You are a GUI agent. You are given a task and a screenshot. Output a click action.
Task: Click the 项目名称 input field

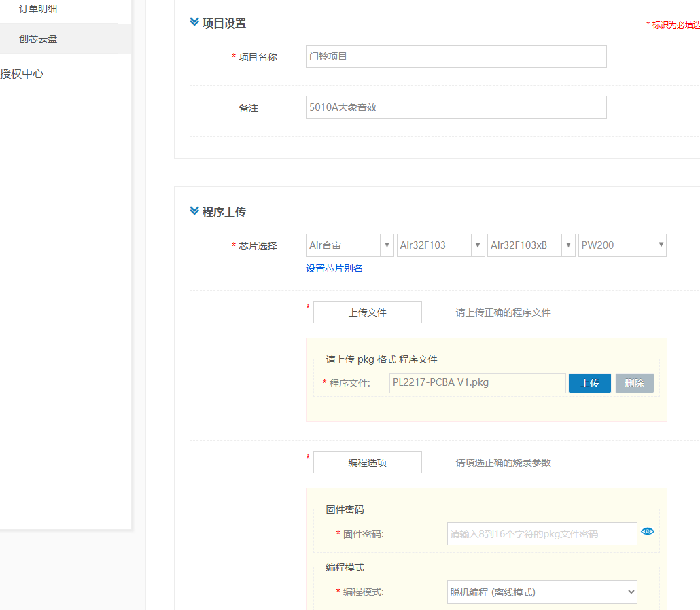[x=456, y=56]
